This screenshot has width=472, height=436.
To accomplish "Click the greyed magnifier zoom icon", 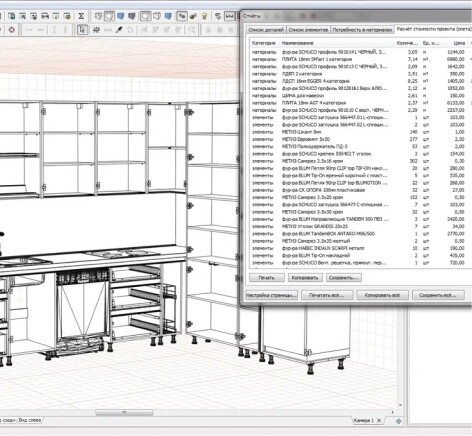I will click(x=191, y=30).
